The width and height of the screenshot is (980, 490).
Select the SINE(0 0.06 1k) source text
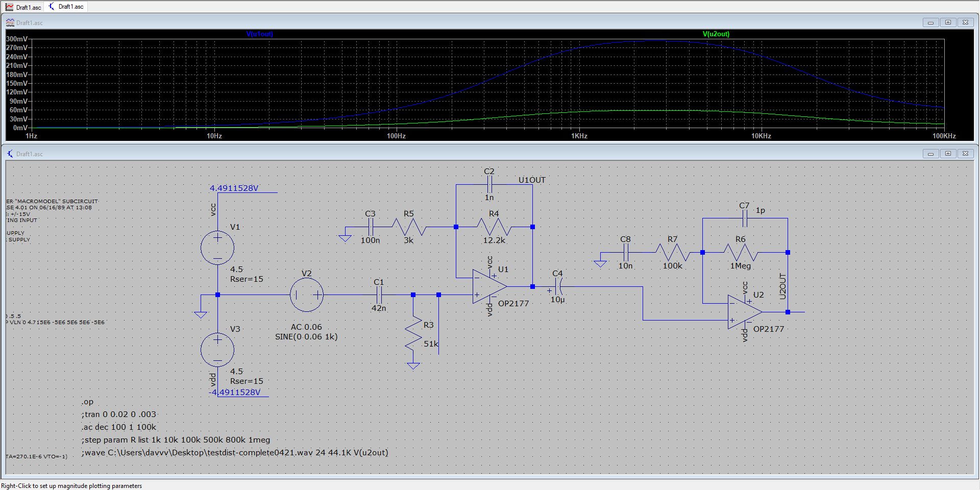[307, 336]
